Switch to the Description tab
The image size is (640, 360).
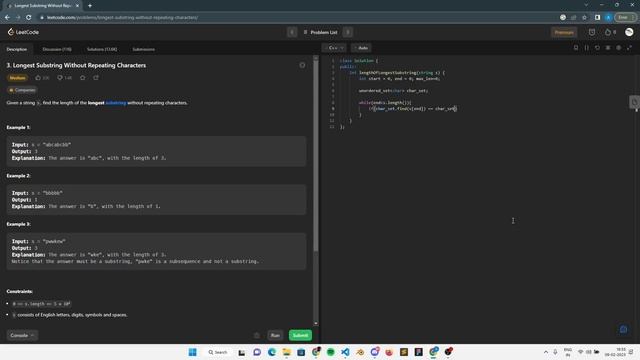click(17, 49)
